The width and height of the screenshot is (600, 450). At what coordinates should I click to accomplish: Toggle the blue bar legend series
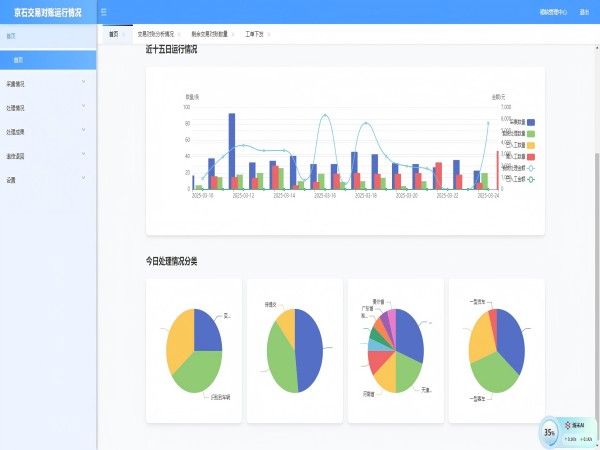pyautogui.click(x=531, y=122)
